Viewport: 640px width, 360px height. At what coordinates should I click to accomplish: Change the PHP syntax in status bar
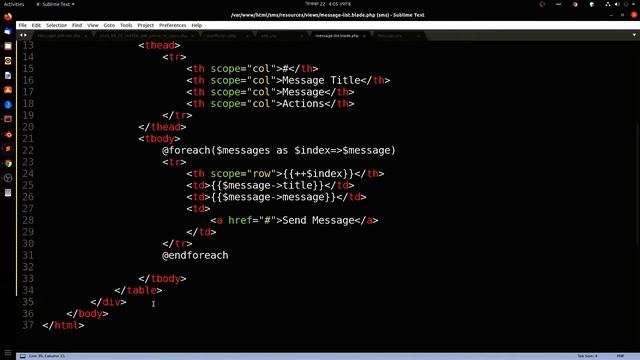[620, 356]
